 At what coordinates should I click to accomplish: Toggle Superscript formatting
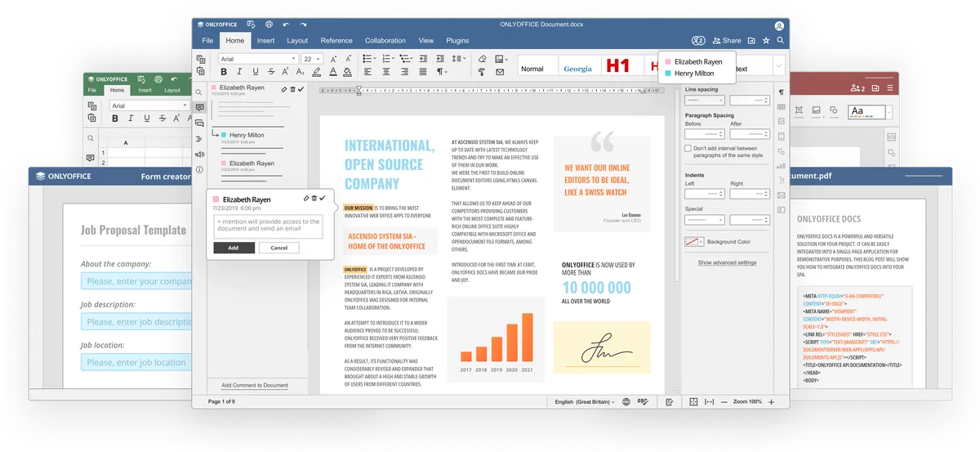click(x=285, y=72)
